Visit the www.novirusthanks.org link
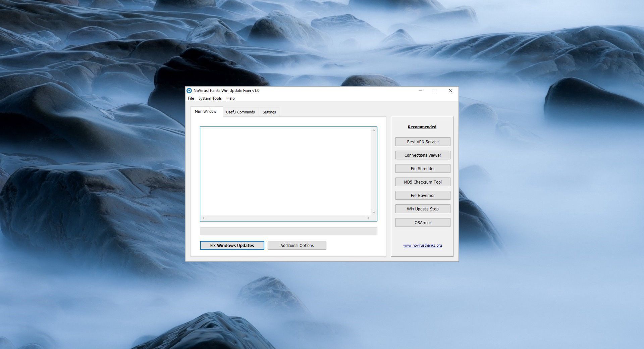Image resolution: width=644 pixels, height=349 pixels. tap(422, 245)
